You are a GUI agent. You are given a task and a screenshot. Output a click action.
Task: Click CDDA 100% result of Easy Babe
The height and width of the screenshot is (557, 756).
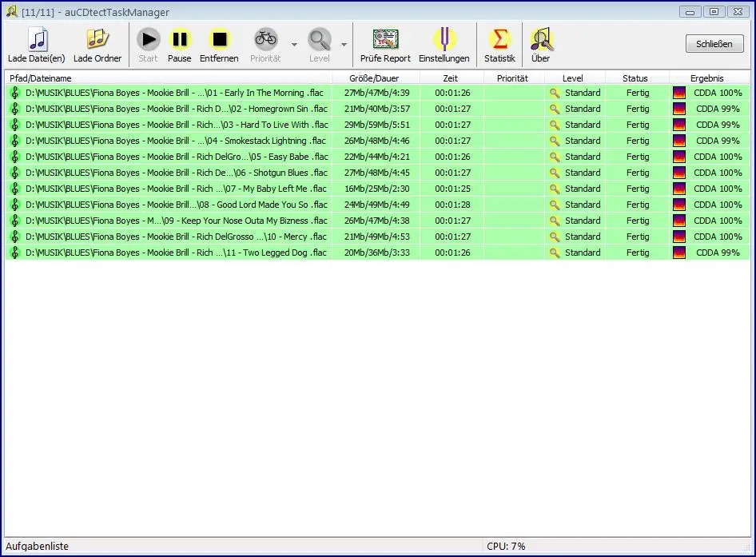[x=718, y=157]
